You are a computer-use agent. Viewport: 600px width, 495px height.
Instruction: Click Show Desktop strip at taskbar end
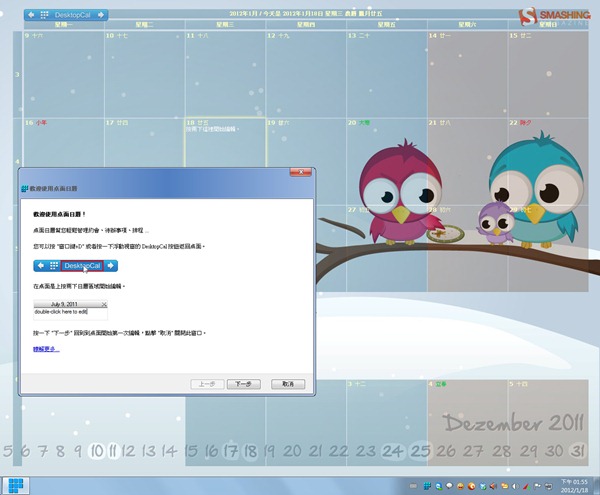coord(597,486)
